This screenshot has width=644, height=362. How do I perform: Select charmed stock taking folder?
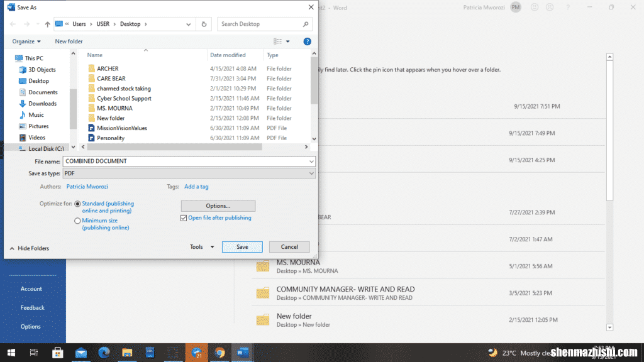click(124, 89)
